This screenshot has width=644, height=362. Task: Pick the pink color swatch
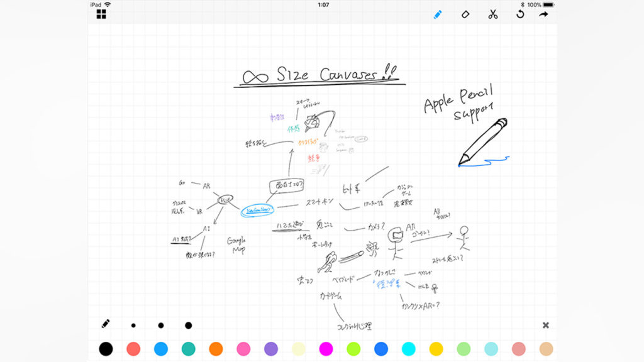click(x=243, y=349)
